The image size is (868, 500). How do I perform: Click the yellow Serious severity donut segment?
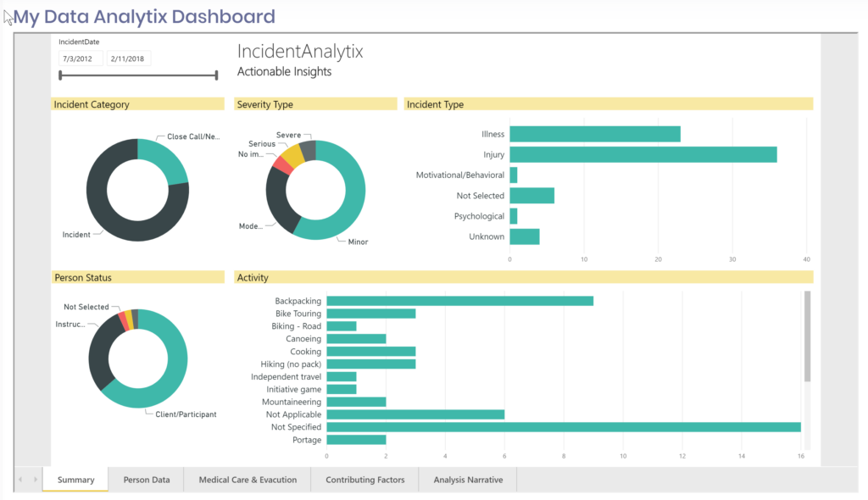(x=292, y=156)
